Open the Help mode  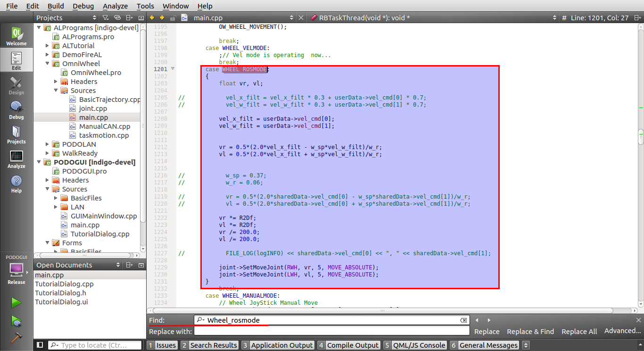coord(16,184)
